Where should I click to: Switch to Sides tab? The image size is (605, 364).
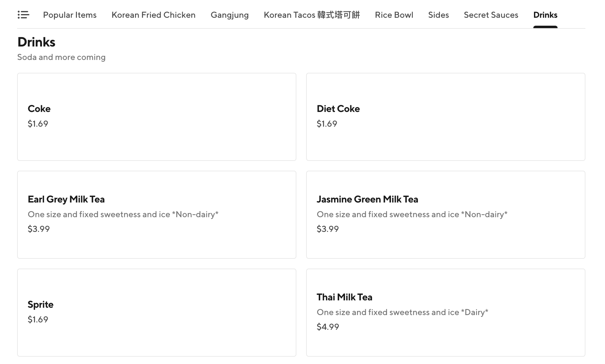(x=438, y=15)
